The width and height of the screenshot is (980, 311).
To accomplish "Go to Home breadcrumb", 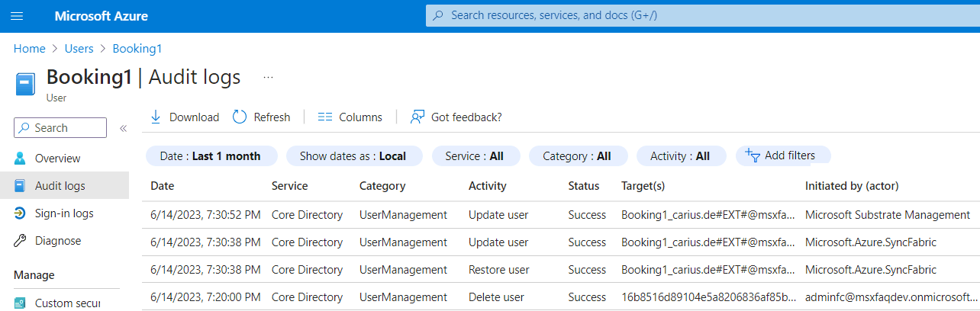I will click(30, 48).
